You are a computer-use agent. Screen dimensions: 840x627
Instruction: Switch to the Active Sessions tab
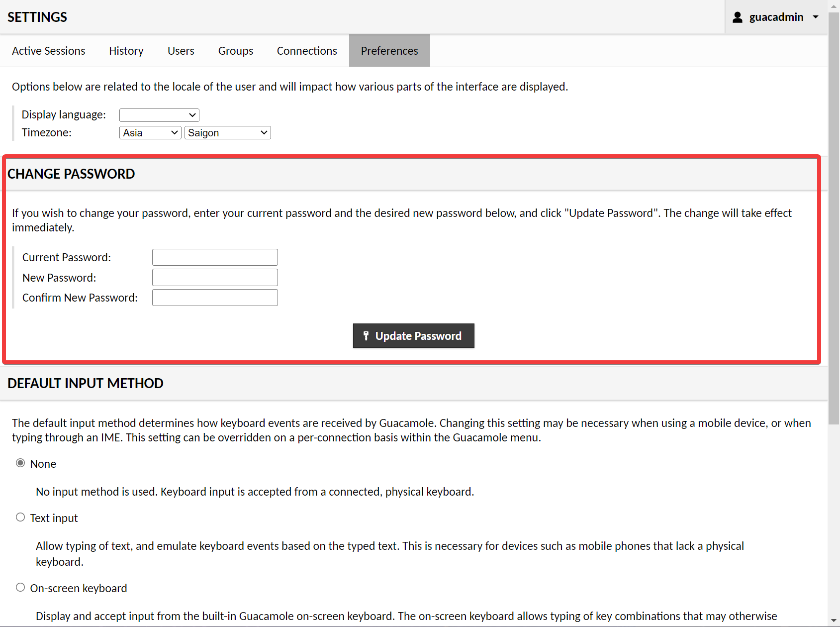coord(49,51)
